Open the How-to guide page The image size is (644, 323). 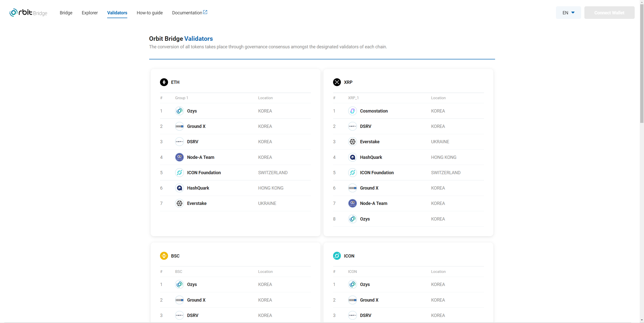(x=150, y=13)
